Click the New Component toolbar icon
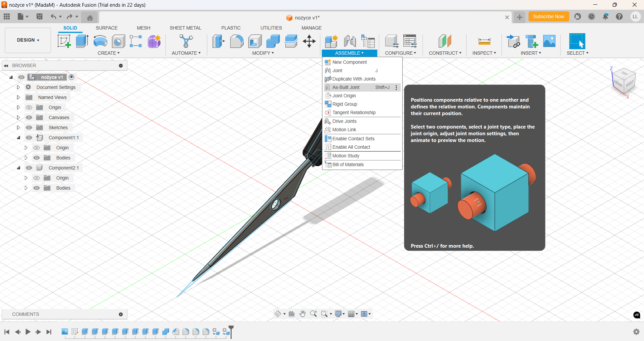This screenshot has height=341, width=644. click(331, 41)
